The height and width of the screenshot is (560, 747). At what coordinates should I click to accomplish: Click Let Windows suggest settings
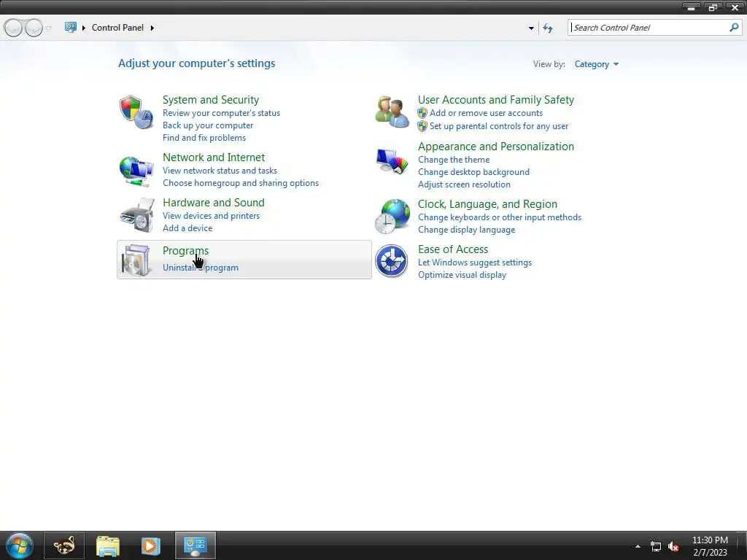pyautogui.click(x=474, y=262)
